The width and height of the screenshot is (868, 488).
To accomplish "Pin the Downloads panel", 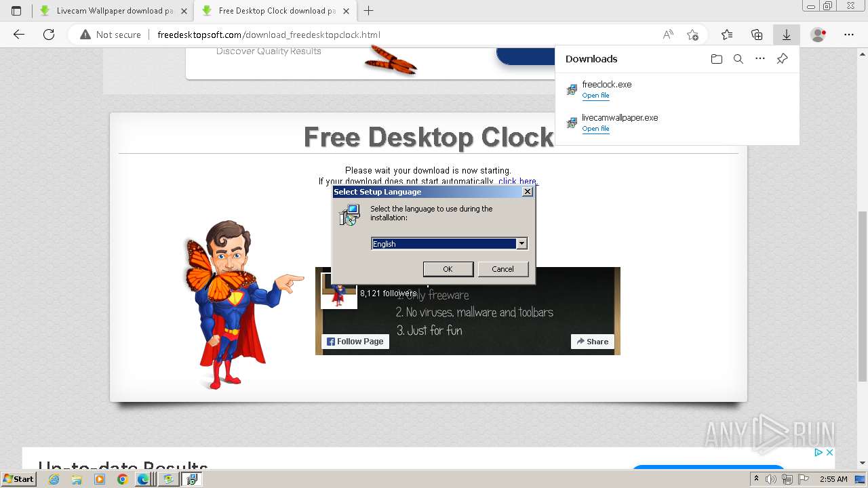I will [x=782, y=59].
